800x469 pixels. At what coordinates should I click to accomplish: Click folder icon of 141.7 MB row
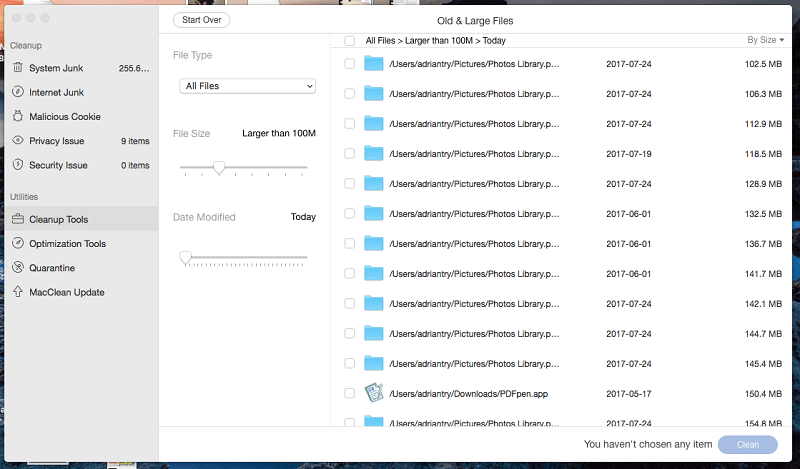[x=373, y=274]
